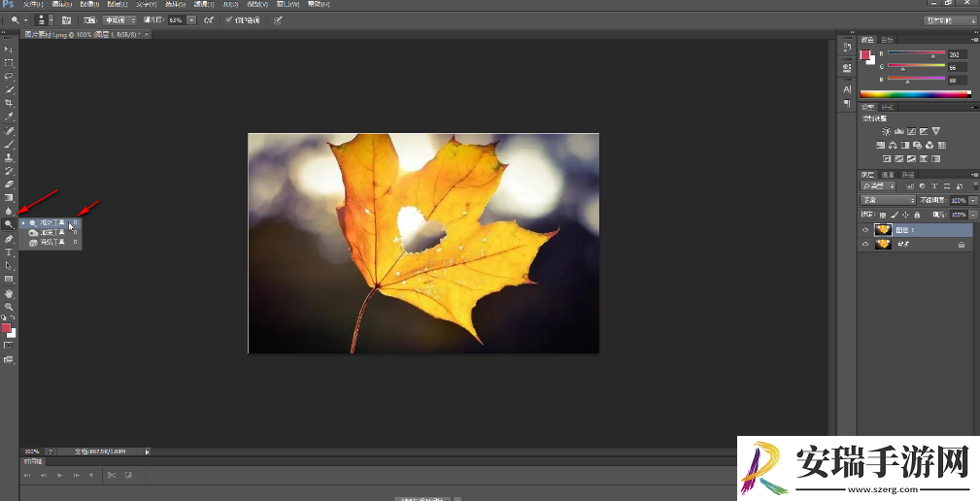
Task: Choose the Dodge tool from flyout menu
Action: [50, 222]
